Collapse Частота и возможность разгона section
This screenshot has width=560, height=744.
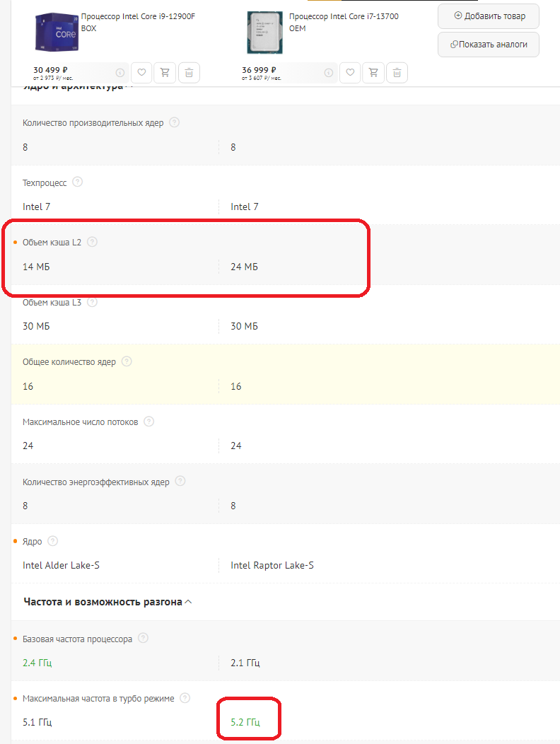[x=108, y=602]
